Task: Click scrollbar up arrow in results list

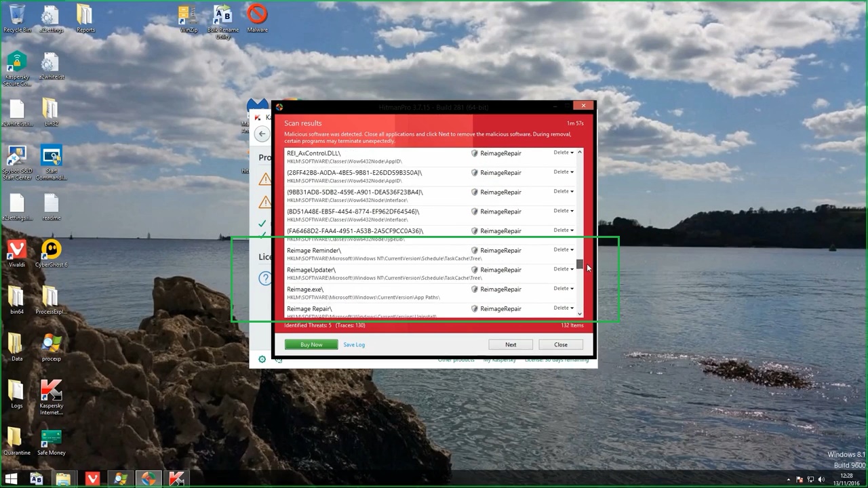Action: tap(580, 152)
